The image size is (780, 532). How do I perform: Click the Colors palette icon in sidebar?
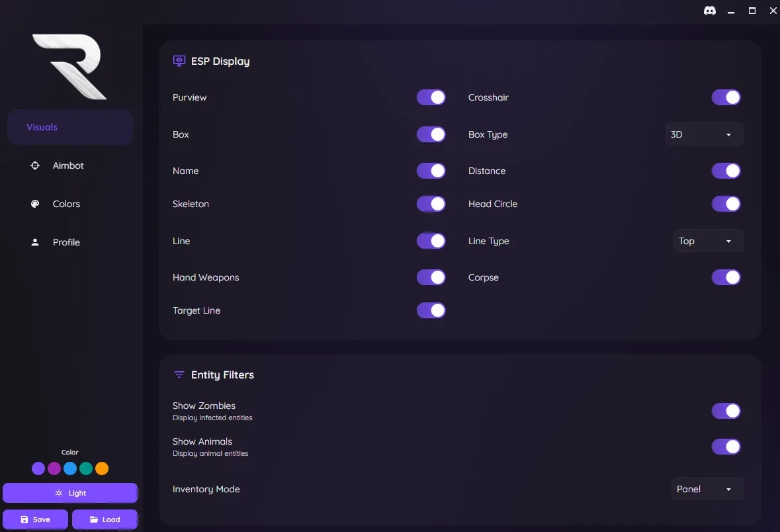pyautogui.click(x=35, y=204)
